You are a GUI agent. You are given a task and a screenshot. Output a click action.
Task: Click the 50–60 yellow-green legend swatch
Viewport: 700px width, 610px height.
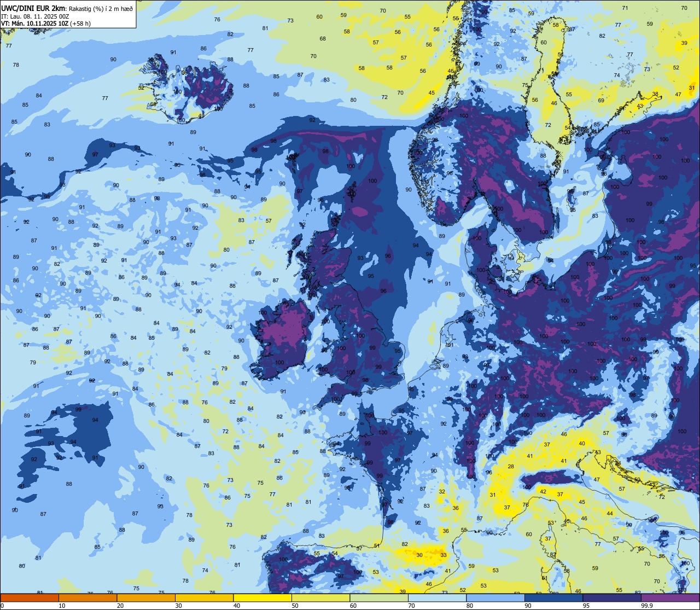click(320, 597)
